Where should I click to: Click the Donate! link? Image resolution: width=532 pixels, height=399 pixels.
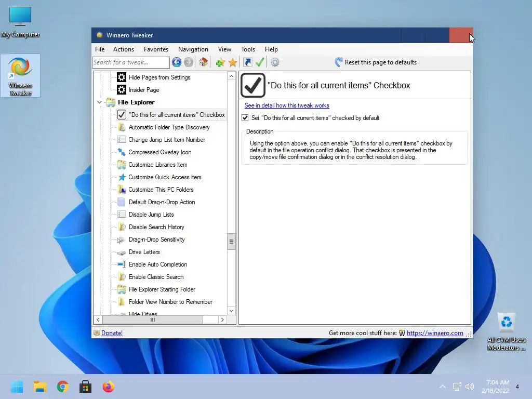coord(112,333)
